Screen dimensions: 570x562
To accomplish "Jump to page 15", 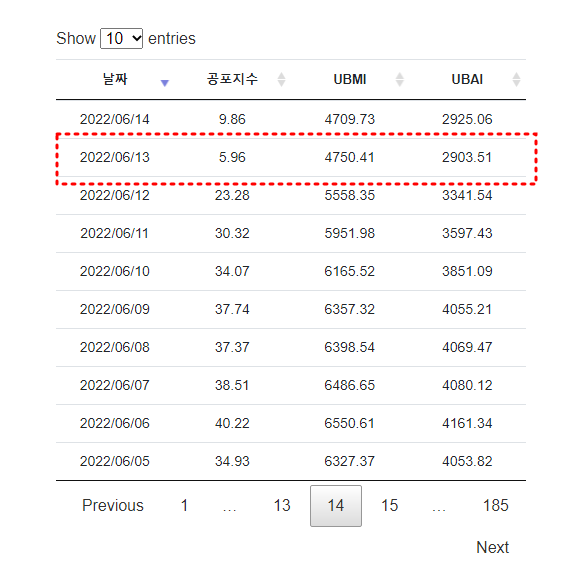I will 389,505.
